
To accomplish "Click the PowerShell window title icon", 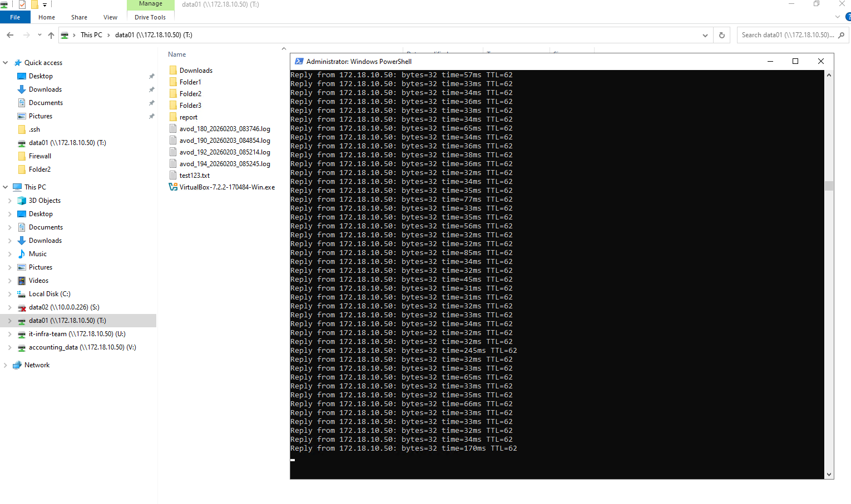I will coord(299,61).
